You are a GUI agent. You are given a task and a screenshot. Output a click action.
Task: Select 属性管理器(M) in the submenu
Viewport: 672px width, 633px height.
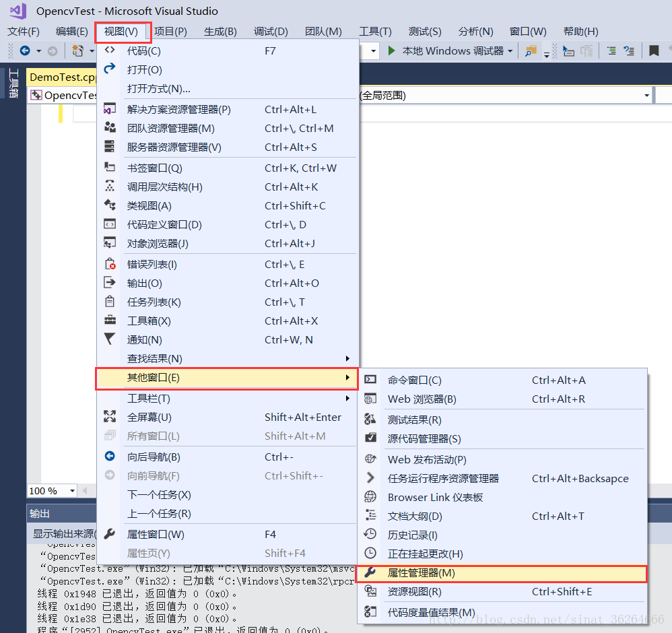(x=502, y=573)
